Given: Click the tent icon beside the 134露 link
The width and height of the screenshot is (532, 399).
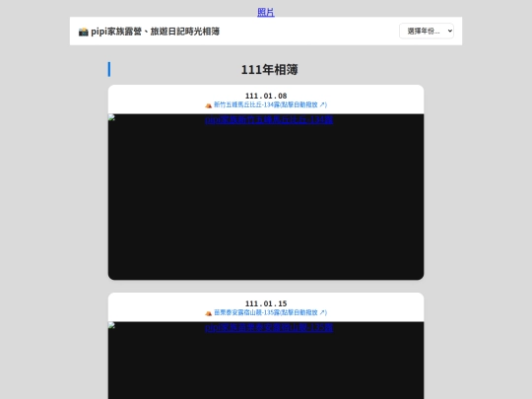Looking at the screenshot, I should click(x=208, y=105).
